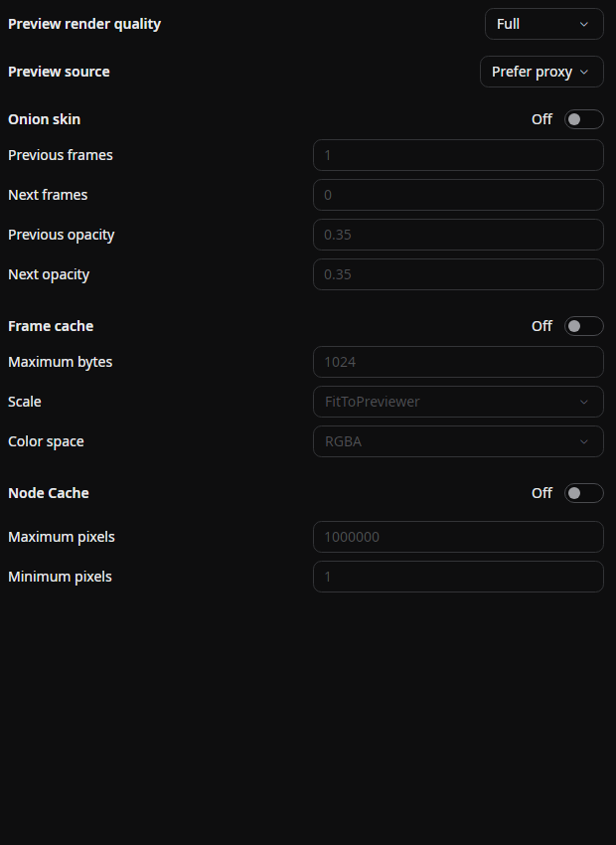Image resolution: width=616 pixels, height=845 pixels.
Task: Click the Maximum bytes label
Action: (x=61, y=362)
